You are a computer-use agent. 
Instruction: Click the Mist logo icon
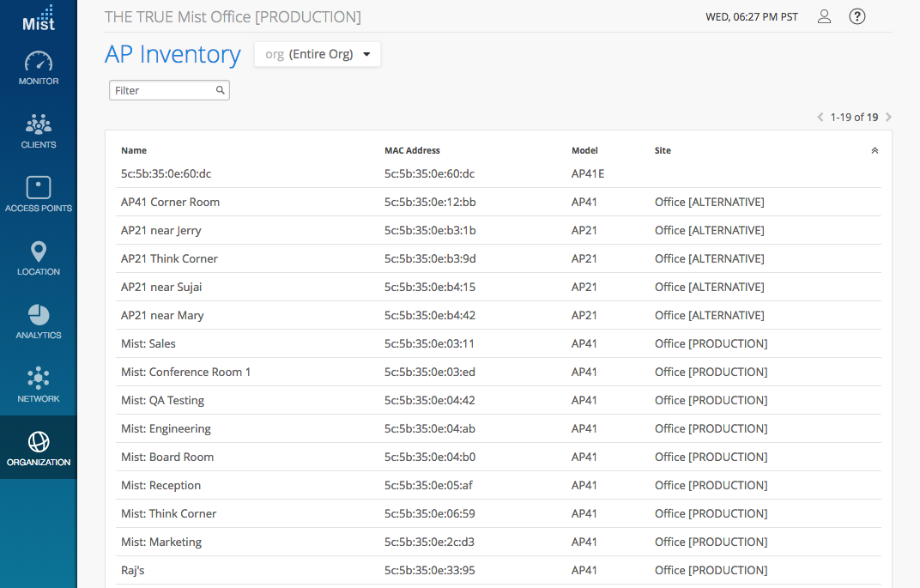coord(39,18)
